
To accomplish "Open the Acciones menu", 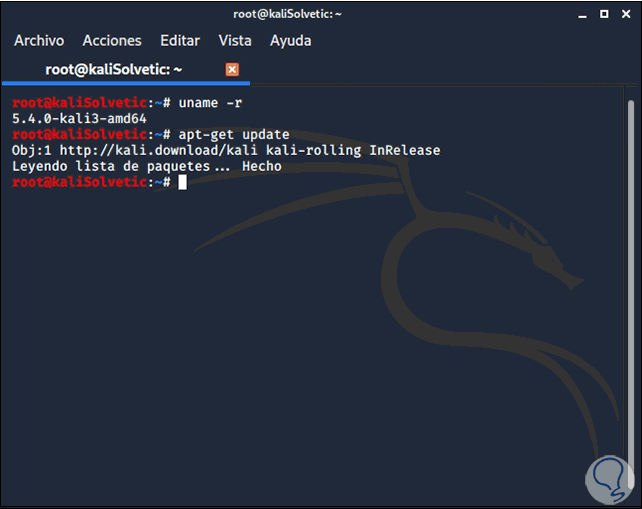I will 112,41.
